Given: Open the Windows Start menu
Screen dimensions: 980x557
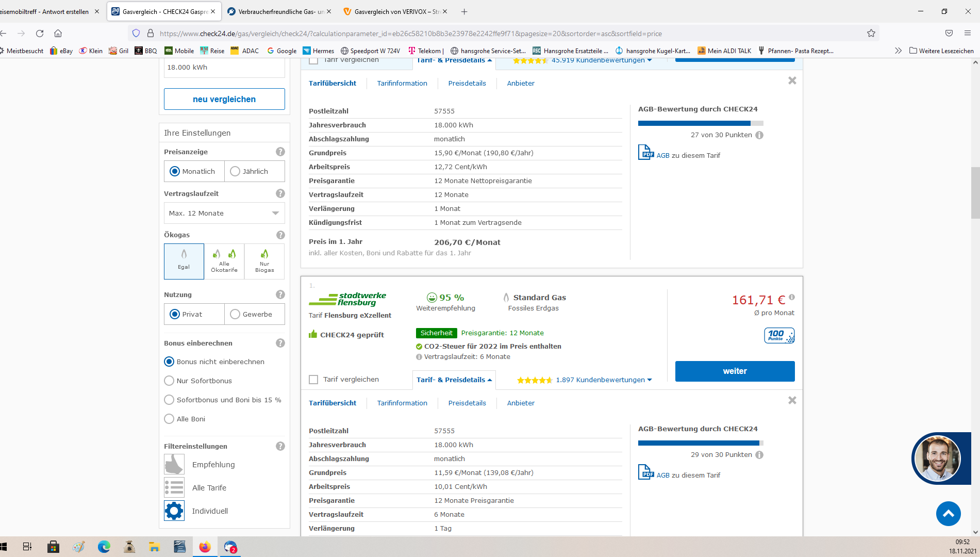Looking at the screenshot, I should click(4, 547).
